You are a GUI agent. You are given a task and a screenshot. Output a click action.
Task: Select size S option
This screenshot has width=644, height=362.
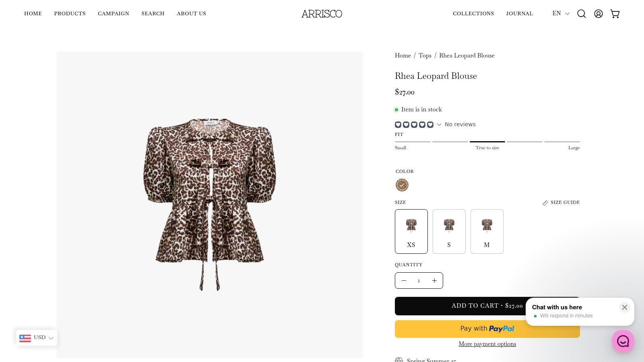[x=449, y=231]
